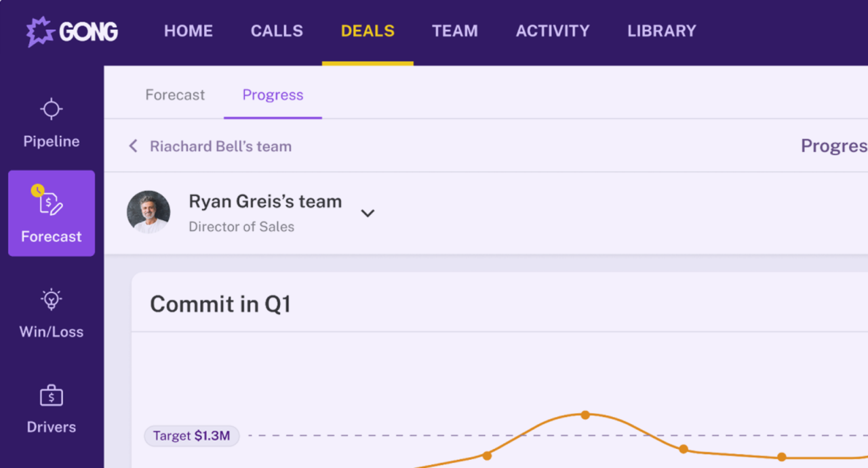The image size is (868, 468).
Task: Select the Pipeline icon in the sidebar
Action: 51,109
